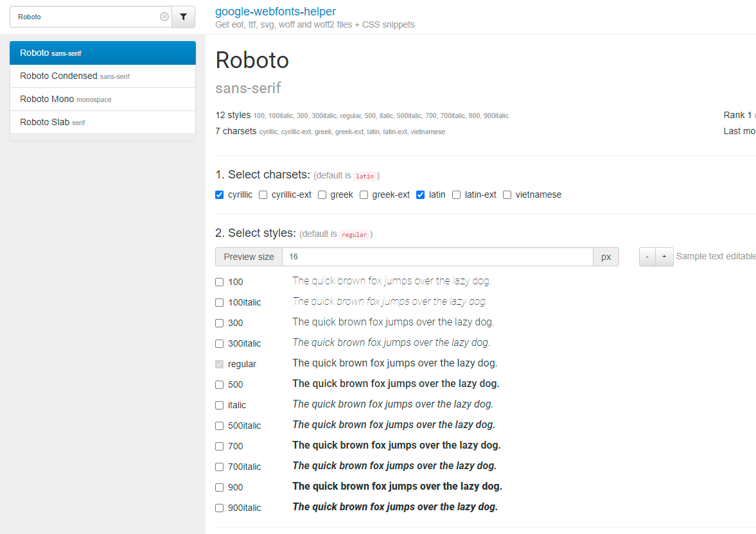Viewport: 756px width, 534px height.
Task: Select Roboto sans-serif in font list
Action: (103, 53)
